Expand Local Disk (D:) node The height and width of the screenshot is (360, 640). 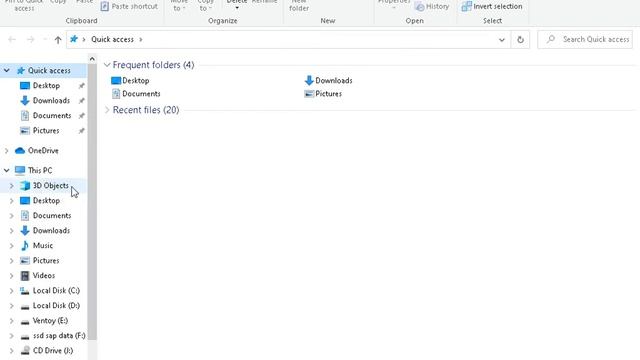[x=11, y=306]
